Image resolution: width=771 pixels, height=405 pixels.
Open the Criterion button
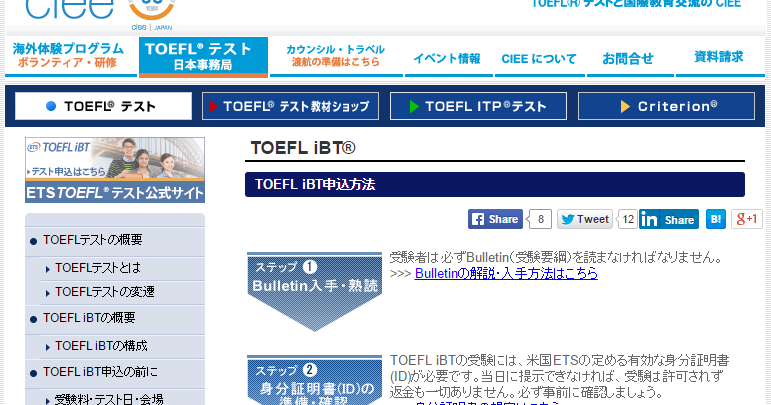(666, 106)
